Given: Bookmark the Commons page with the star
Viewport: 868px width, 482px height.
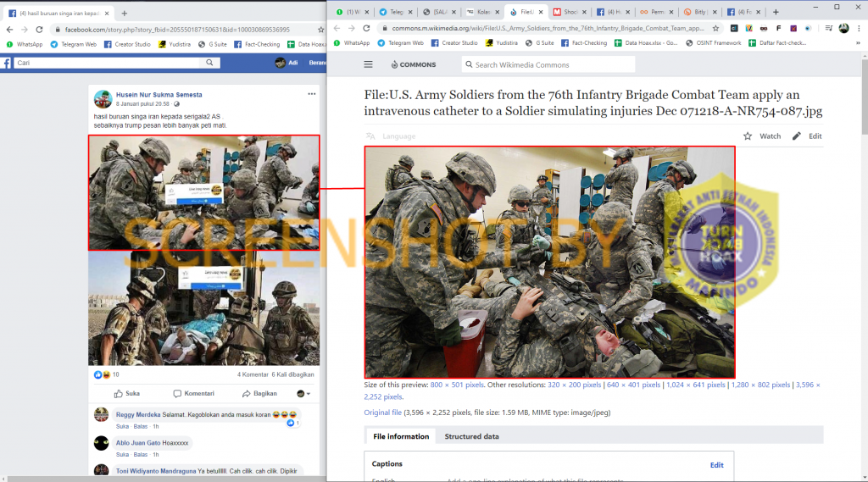Looking at the screenshot, I should (715, 28).
